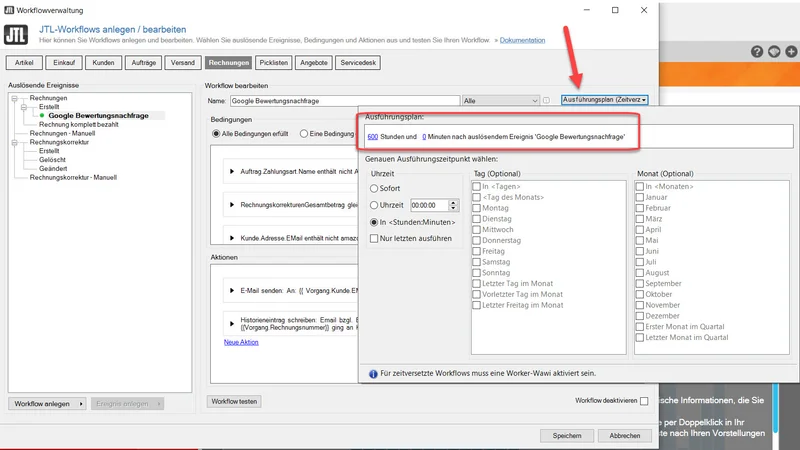Select In <Stunden:Minuten> radio button
This screenshot has height=450, width=800.
374,222
